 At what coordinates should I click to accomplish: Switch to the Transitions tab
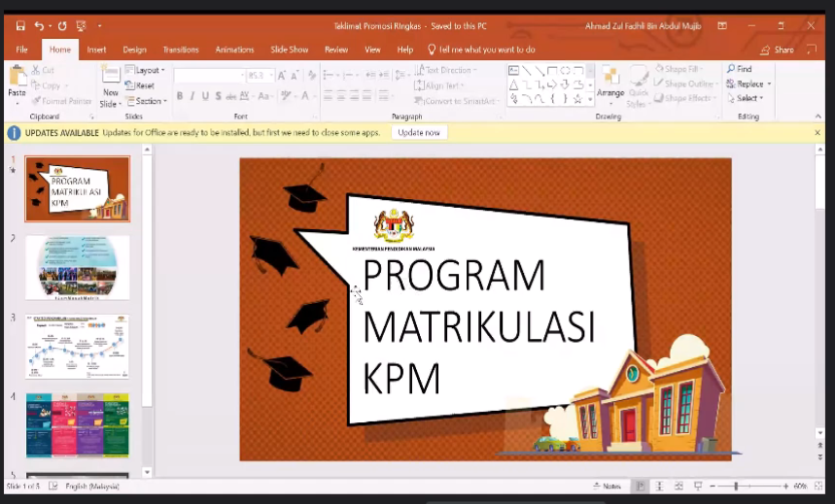coord(181,50)
